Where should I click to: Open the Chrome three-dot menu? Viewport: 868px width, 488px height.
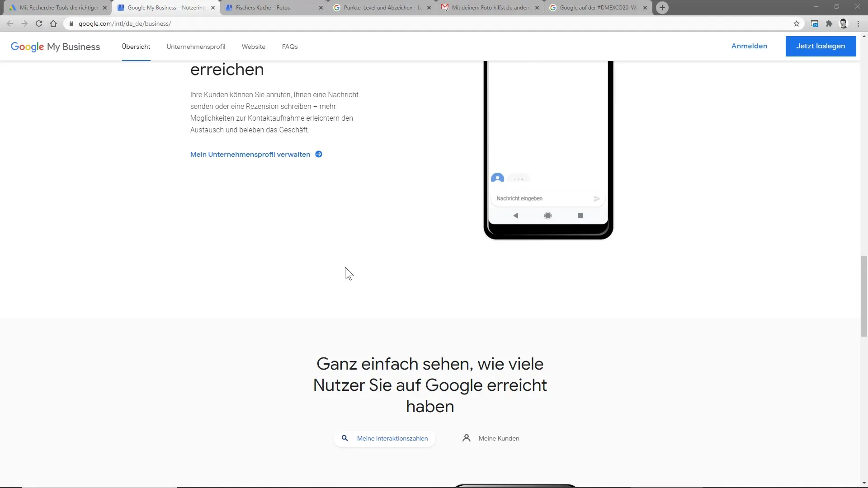[858, 23]
